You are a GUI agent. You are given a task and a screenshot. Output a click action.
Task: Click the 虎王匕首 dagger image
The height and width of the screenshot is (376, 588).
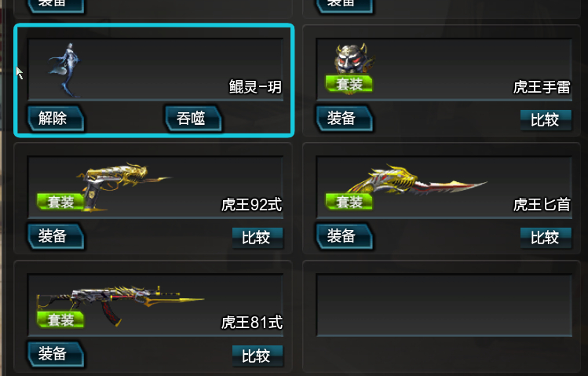pyautogui.click(x=416, y=181)
